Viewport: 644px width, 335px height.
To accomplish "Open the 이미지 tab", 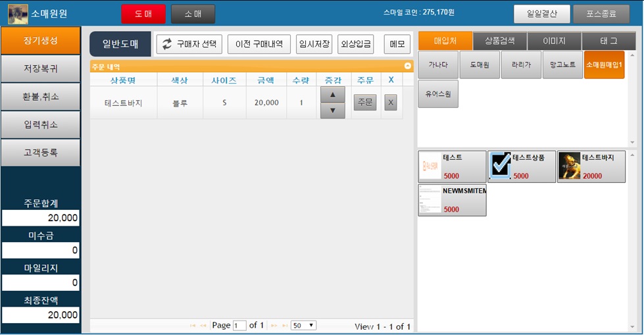I will [554, 41].
